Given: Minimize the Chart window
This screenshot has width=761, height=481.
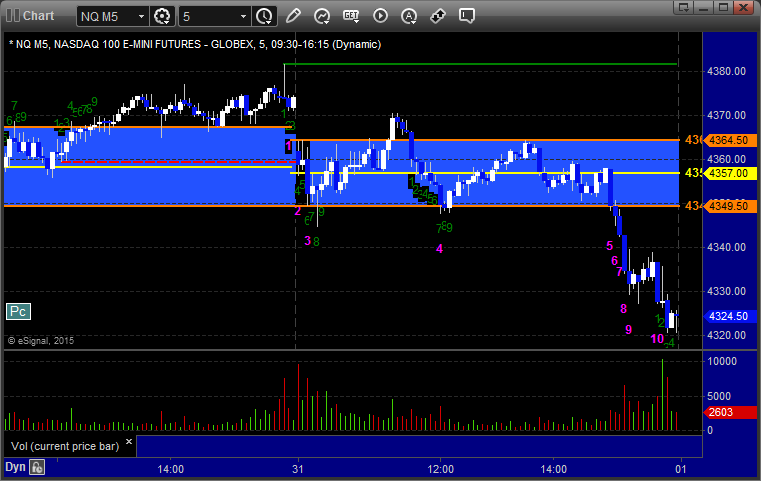Looking at the screenshot, I should [x=704, y=7].
